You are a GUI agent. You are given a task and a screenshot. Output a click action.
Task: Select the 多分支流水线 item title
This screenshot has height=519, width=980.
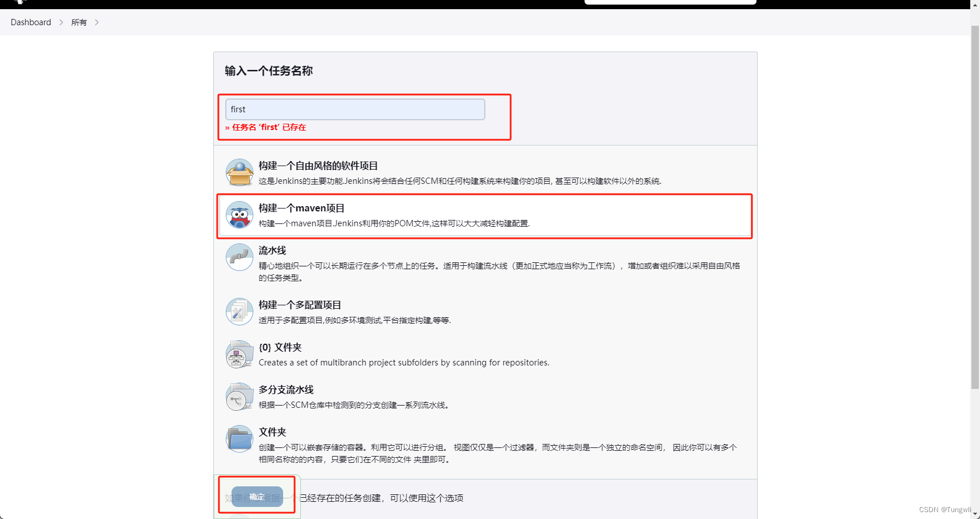pos(286,390)
